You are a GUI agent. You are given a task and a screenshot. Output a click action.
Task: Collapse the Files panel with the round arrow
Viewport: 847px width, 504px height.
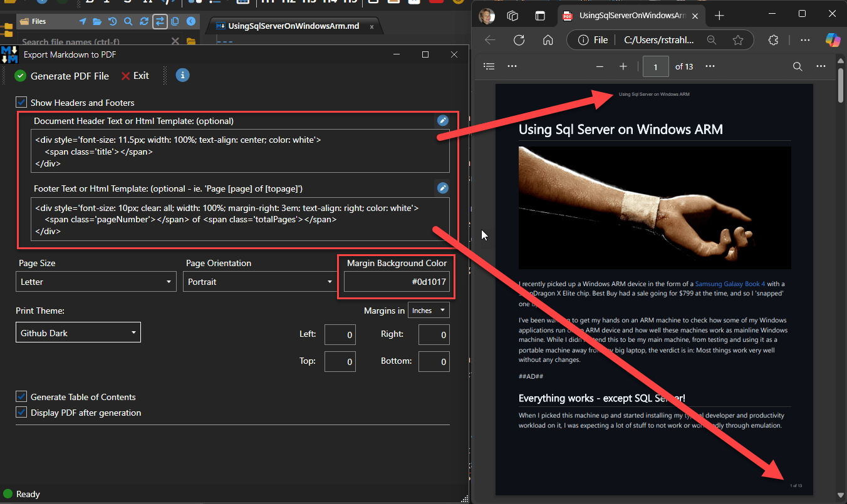point(191,21)
